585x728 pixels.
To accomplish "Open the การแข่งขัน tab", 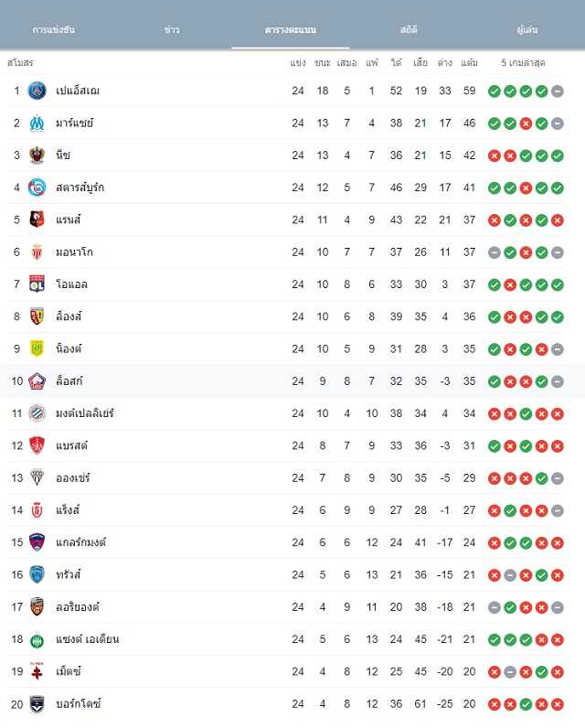I will (53, 29).
